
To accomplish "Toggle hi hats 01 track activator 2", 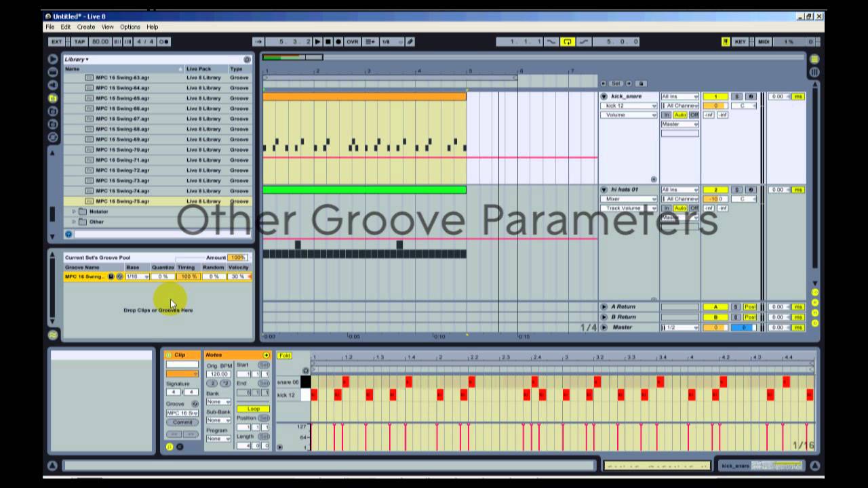I will point(715,190).
